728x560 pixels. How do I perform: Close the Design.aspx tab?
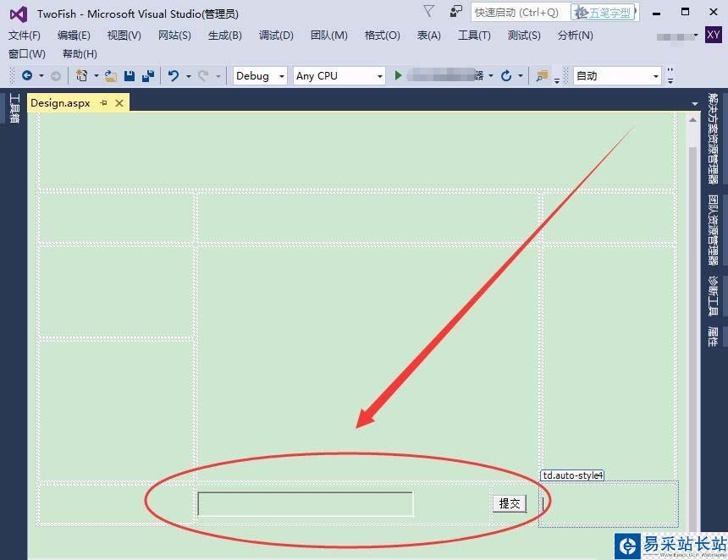pyautogui.click(x=119, y=103)
